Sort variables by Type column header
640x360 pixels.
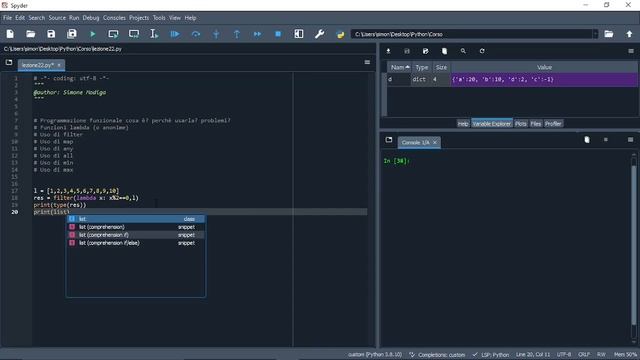[x=422, y=67]
